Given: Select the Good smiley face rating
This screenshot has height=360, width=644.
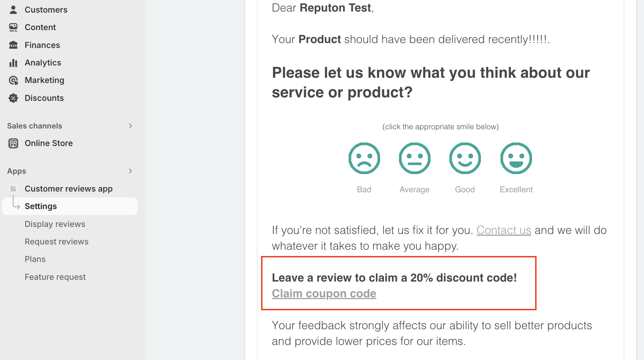Looking at the screenshot, I should point(465,158).
